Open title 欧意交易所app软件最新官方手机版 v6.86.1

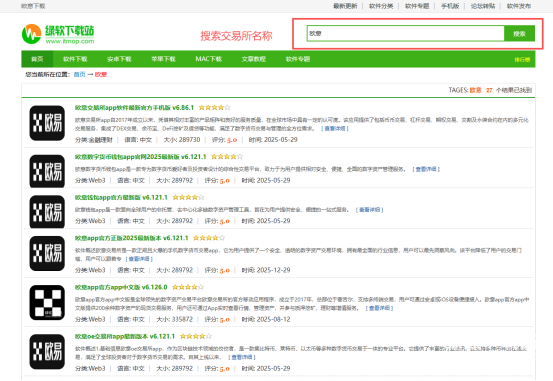[134, 108]
